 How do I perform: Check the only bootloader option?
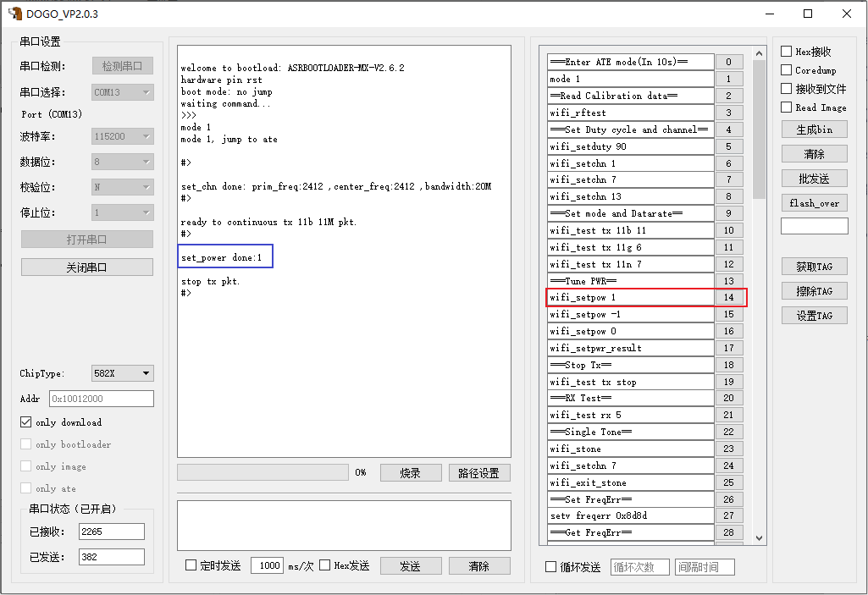coord(25,443)
